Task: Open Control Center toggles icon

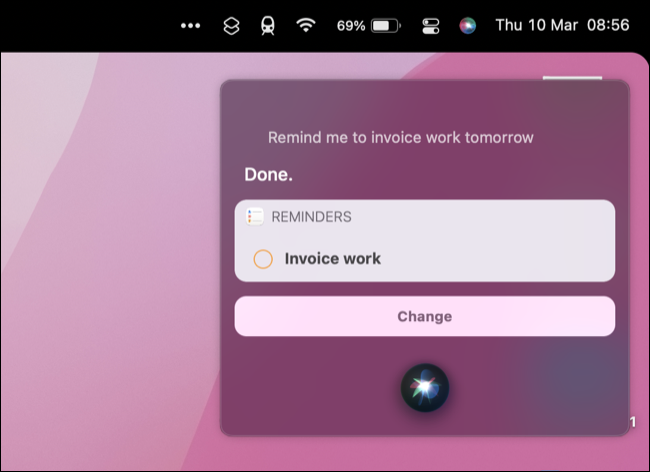Action: (x=431, y=26)
